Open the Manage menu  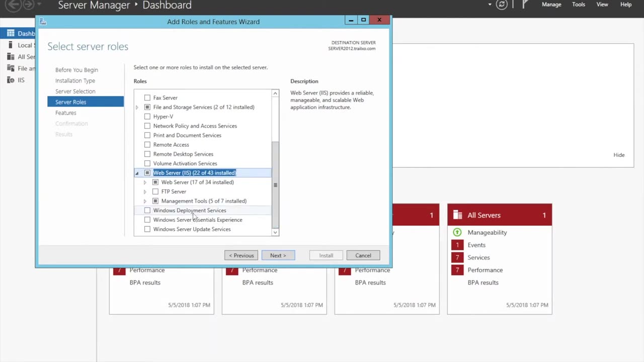coord(551,5)
